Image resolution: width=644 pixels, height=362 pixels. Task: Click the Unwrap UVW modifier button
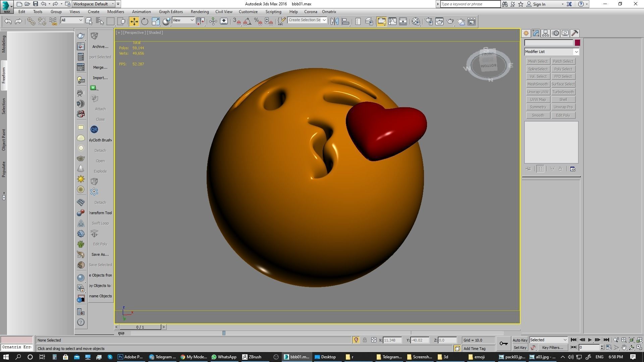coord(538,92)
